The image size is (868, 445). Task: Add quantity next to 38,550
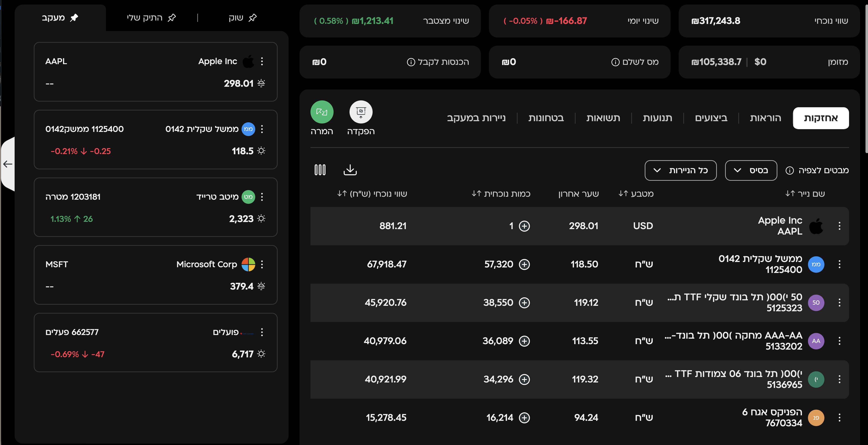coord(524,303)
